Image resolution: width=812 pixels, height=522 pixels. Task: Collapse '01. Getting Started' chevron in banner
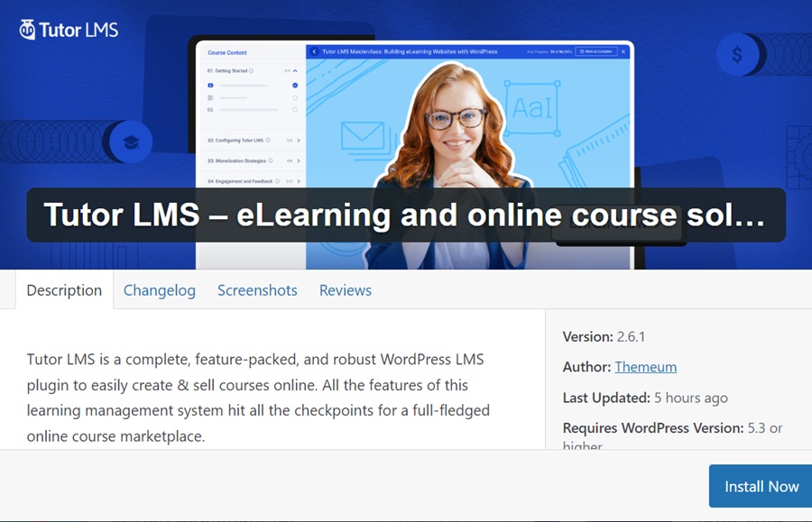(x=295, y=71)
